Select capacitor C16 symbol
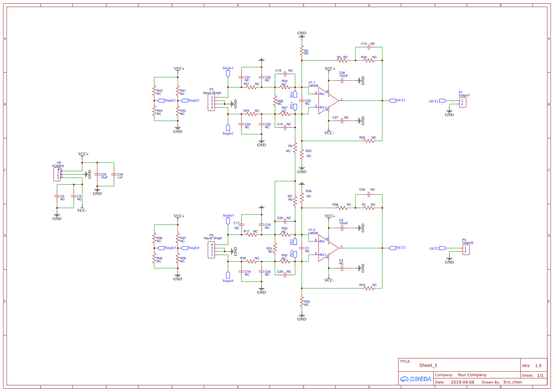The width and height of the screenshot is (554, 392). coord(285,74)
